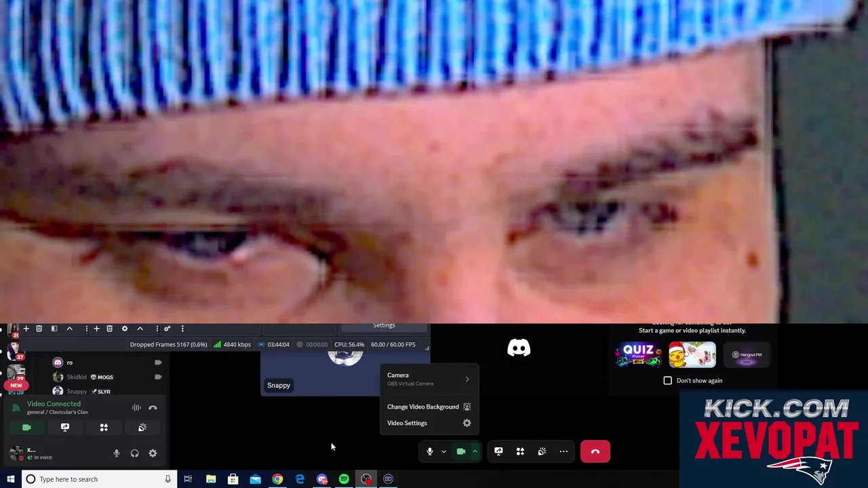
Task: Choose Change Video Background
Action: pos(429,407)
